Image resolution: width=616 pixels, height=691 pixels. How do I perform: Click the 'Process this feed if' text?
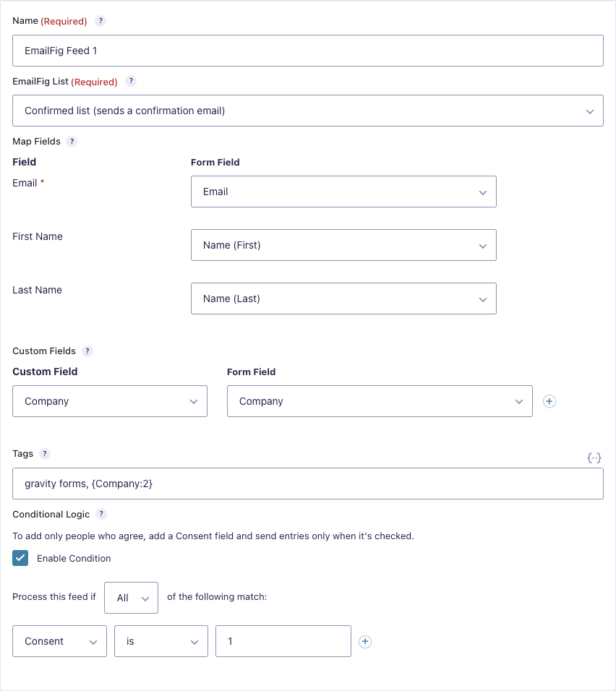pos(54,597)
